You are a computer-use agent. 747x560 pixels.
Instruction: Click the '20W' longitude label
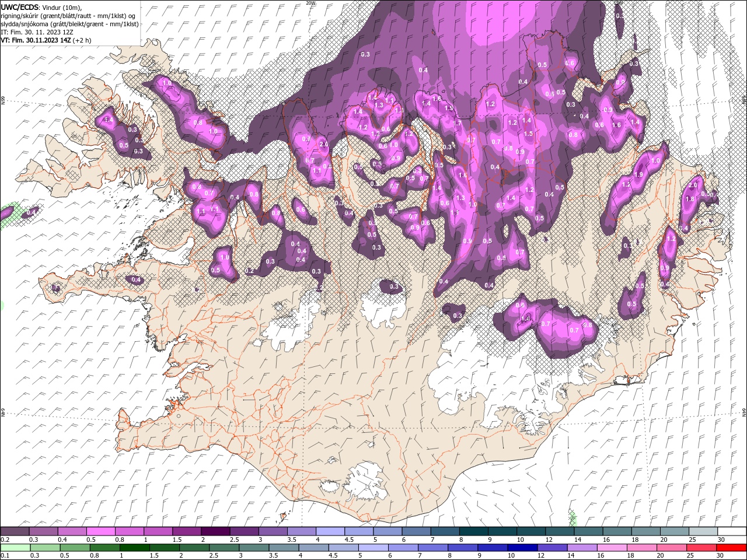pyautogui.click(x=311, y=3)
